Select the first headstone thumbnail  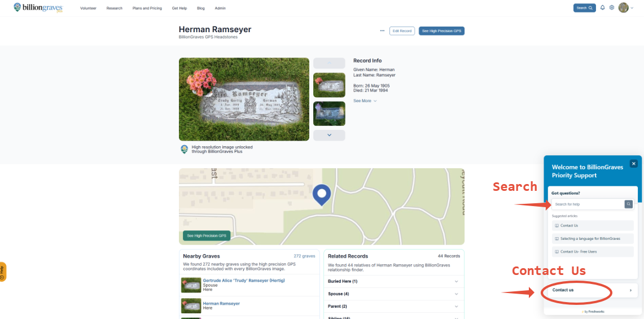coord(329,85)
